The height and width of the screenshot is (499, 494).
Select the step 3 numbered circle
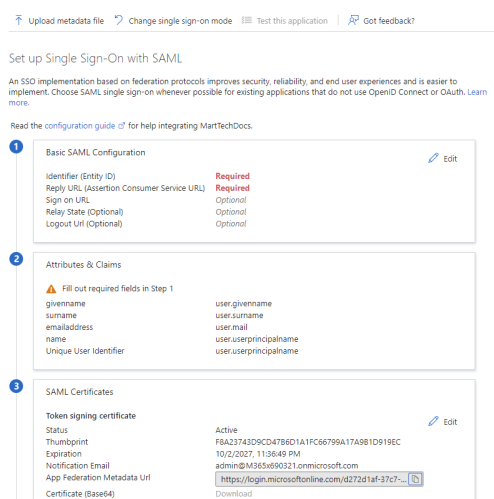point(16,386)
